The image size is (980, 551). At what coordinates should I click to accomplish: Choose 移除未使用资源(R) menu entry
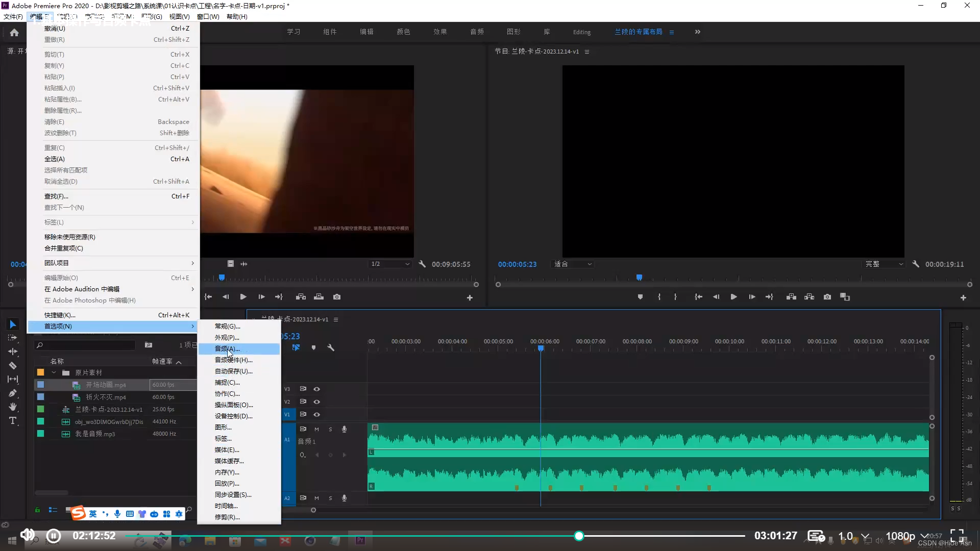tap(113, 237)
